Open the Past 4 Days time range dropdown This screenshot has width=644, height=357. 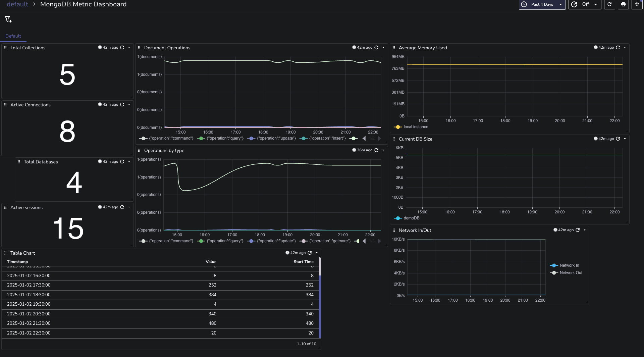(x=542, y=4)
